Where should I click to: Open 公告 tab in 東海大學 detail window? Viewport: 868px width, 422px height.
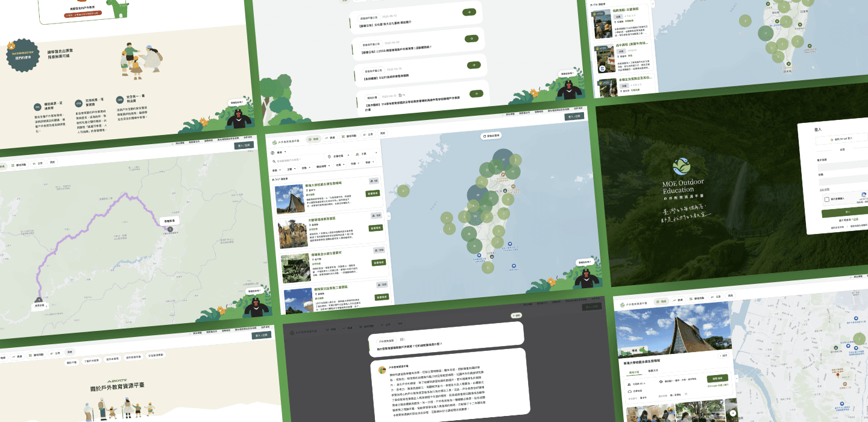pos(717,297)
